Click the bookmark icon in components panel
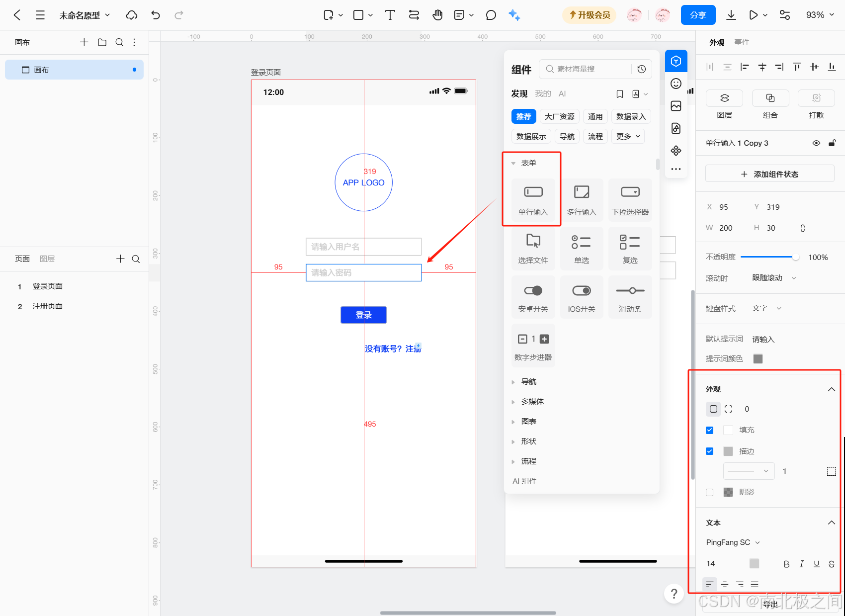 click(620, 94)
